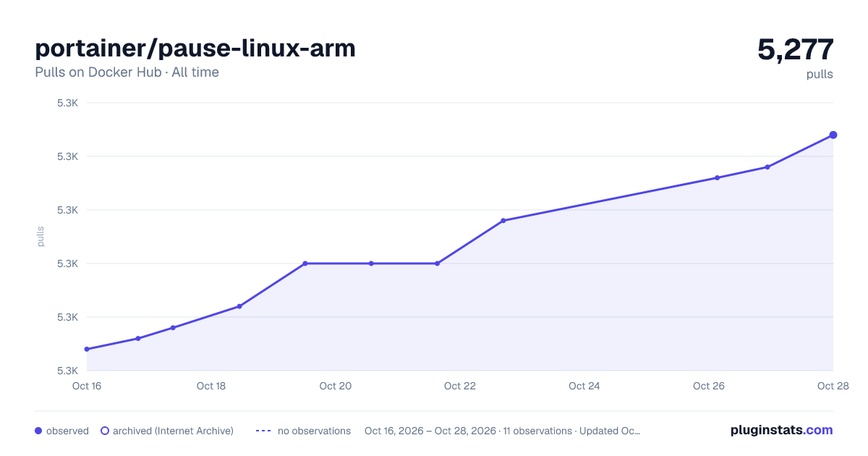This screenshot has height=456, width=868.
Task: Click the Oct 28 axis label
Action: 833,386
